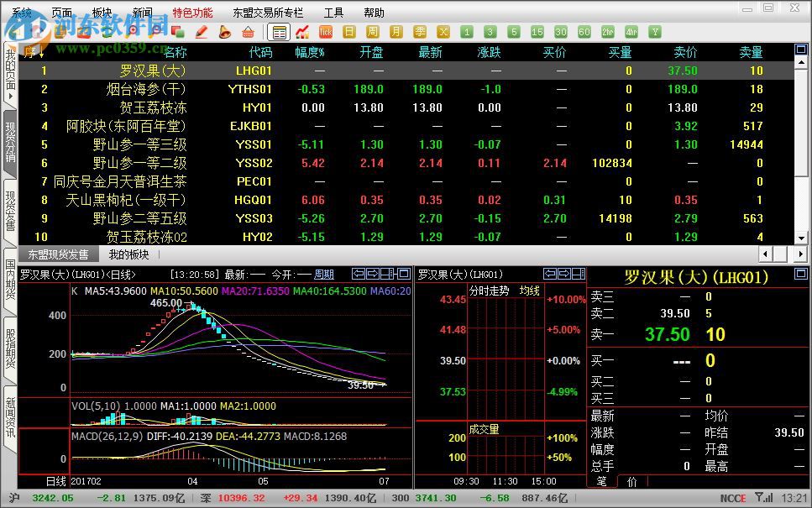Sort by 卖量 column header
Image resolution: width=812 pixels, height=508 pixels.
pyautogui.click(x=751, y=52)
